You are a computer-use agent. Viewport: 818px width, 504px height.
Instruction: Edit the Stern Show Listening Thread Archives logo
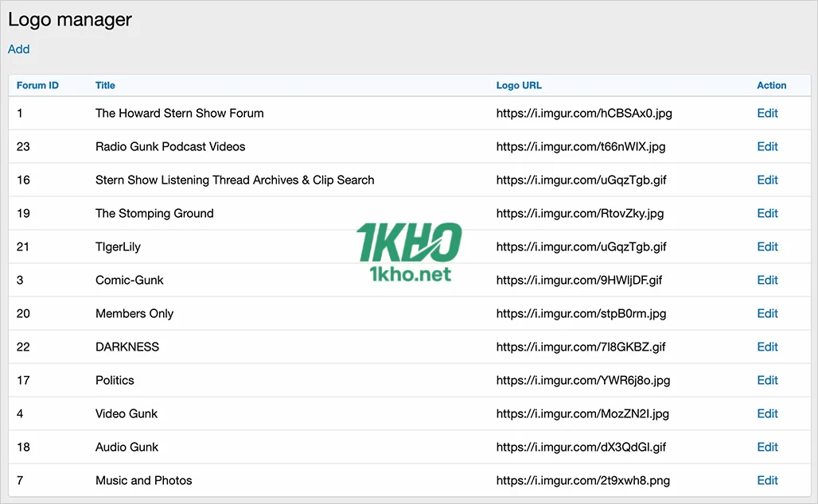click(x=766, y=180)
